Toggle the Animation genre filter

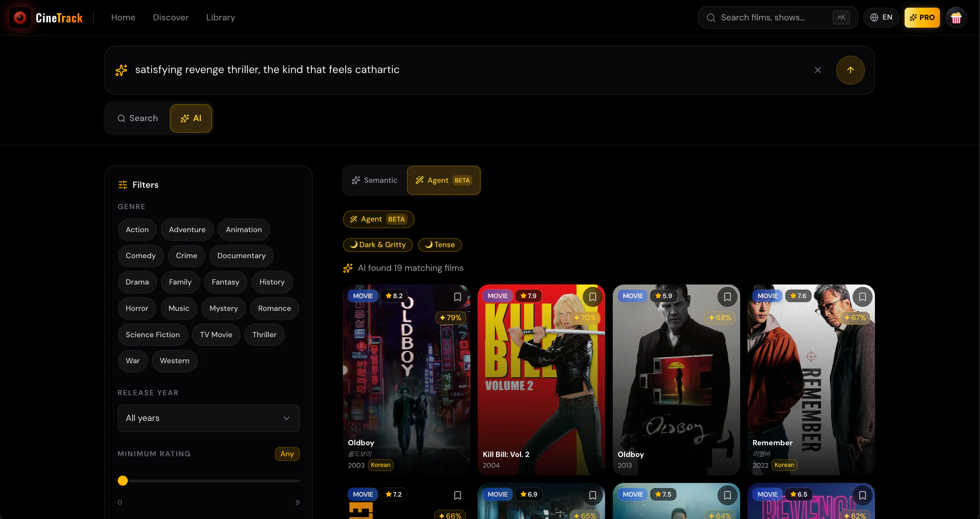[x=244, y=229]
